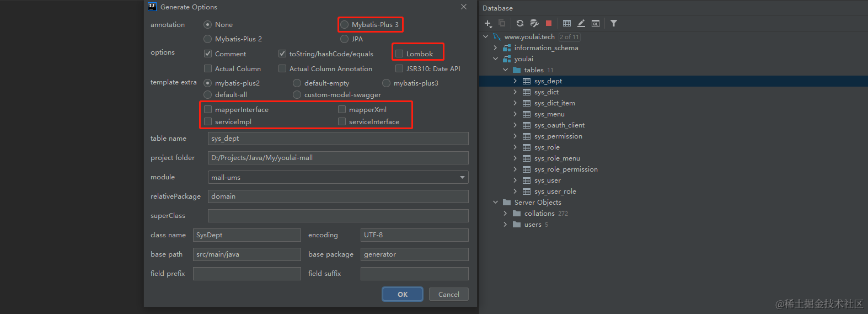
Task: Select the JPA annotation radio button
Action: 345,39
